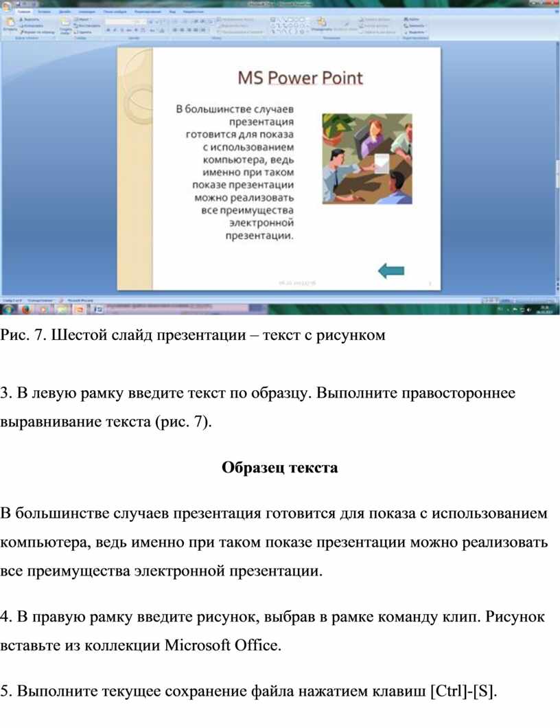Adjust the zoom slider in the status bar
This screenshot has width=560, height=728.
(x=533, y=301)
